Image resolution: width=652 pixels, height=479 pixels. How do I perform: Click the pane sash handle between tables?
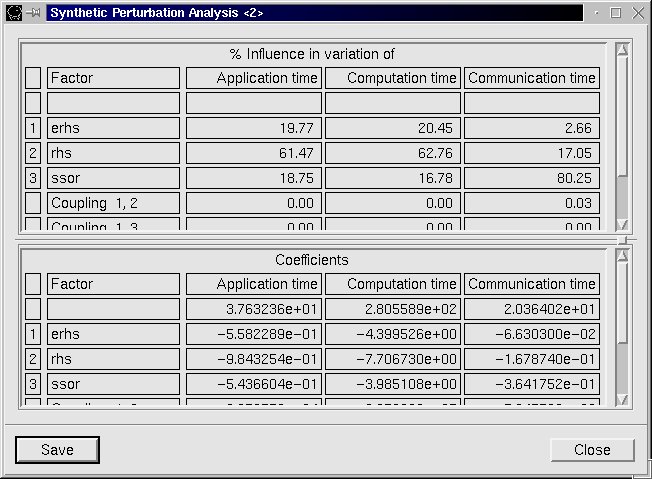click(622, 240)
